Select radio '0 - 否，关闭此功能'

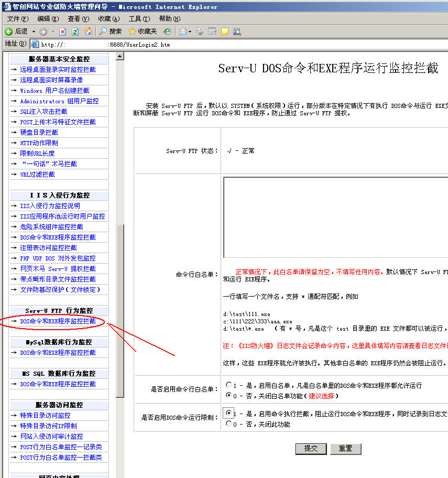coord(228,423)
